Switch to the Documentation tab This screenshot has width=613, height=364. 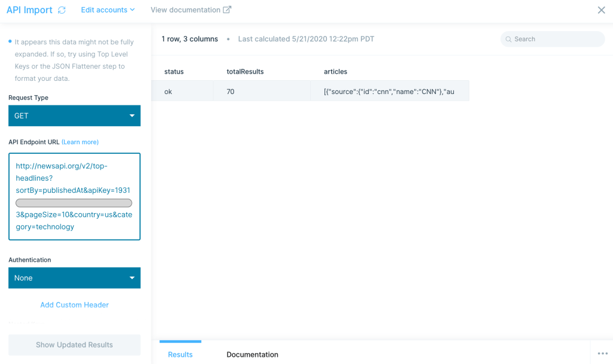(x=252, y=354)
